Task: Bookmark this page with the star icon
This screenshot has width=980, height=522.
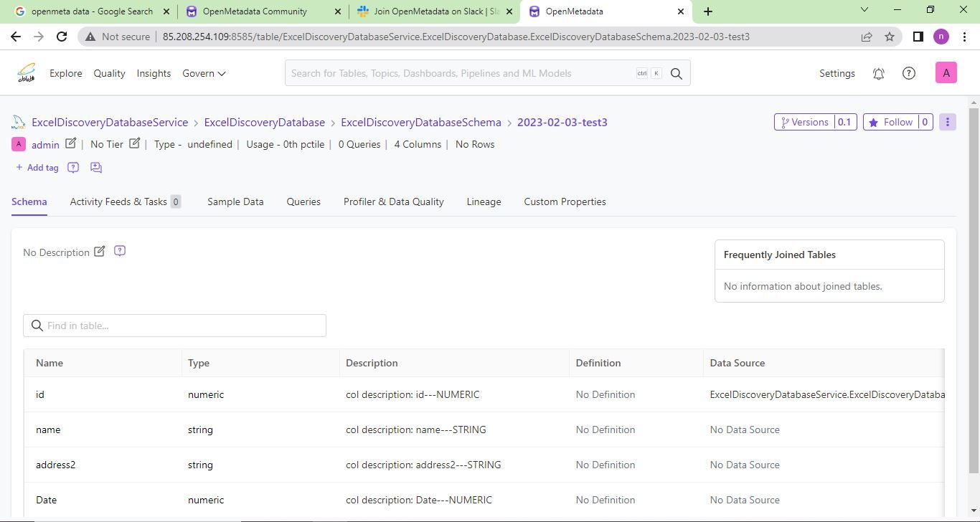Action: (890, 37)
